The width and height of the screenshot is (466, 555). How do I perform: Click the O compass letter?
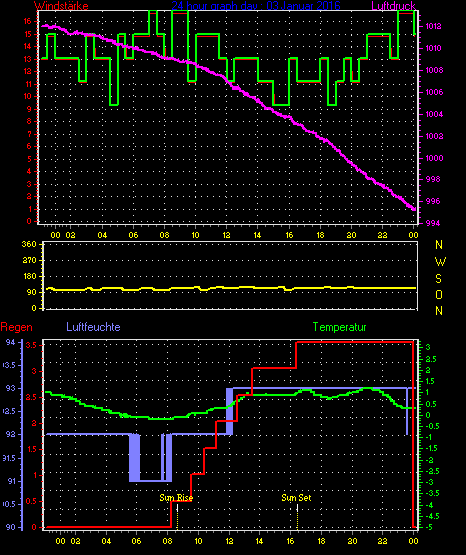[x=439, y=294]
